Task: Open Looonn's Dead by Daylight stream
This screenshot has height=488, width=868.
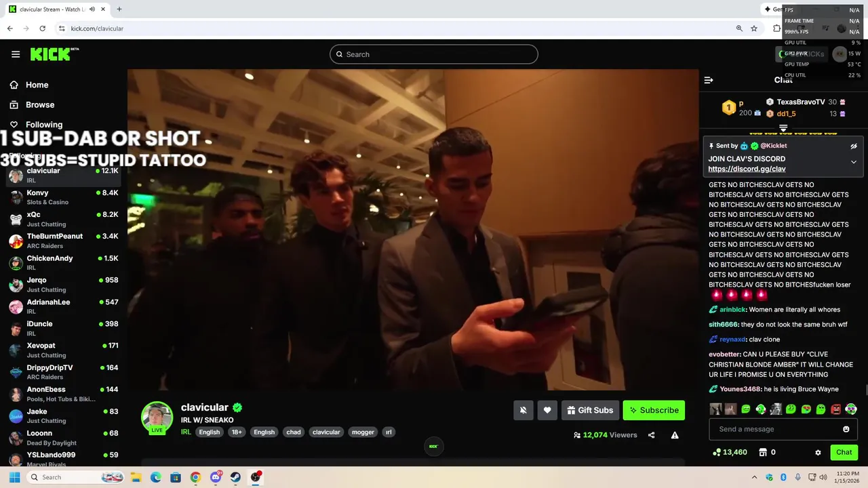Action: [63, 437]
